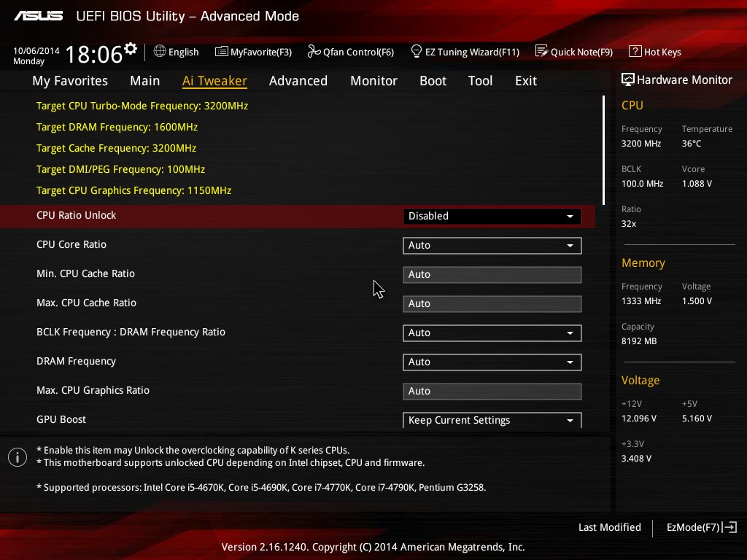Open BCLK Frequency : DRAM Frequency Ratio dropdown
Viewport: 747px width, 560px height.
click(x=492, y=332)
